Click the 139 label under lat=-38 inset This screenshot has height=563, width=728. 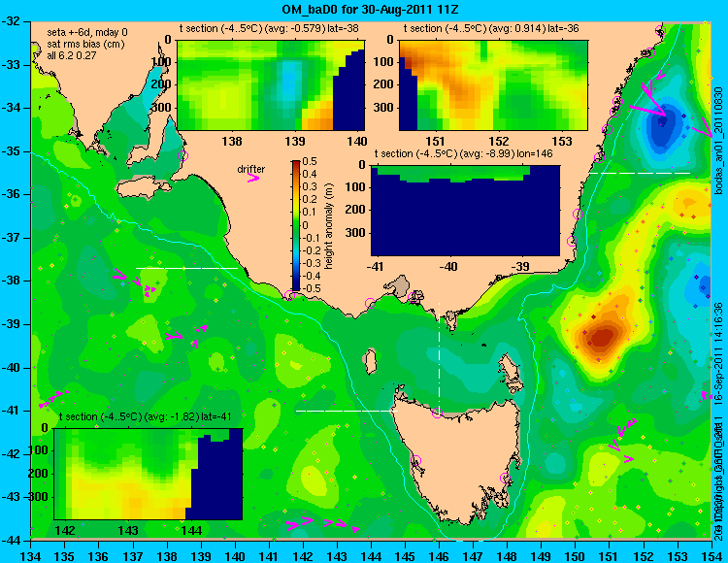295,141
